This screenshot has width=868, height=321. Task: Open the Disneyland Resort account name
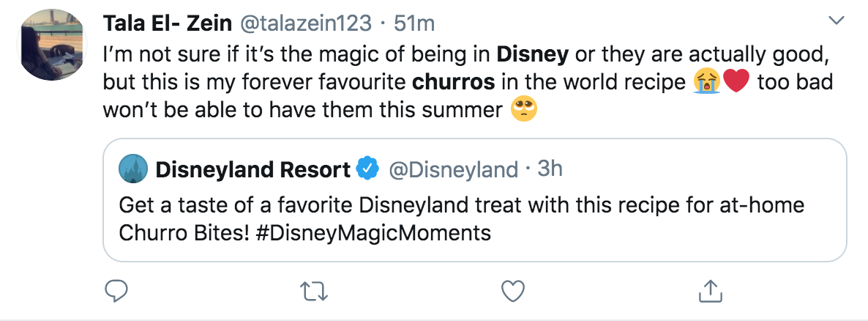253,169
